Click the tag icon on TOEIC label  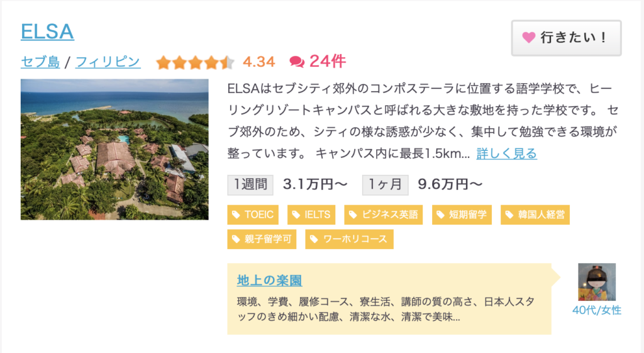click(236, 215)
